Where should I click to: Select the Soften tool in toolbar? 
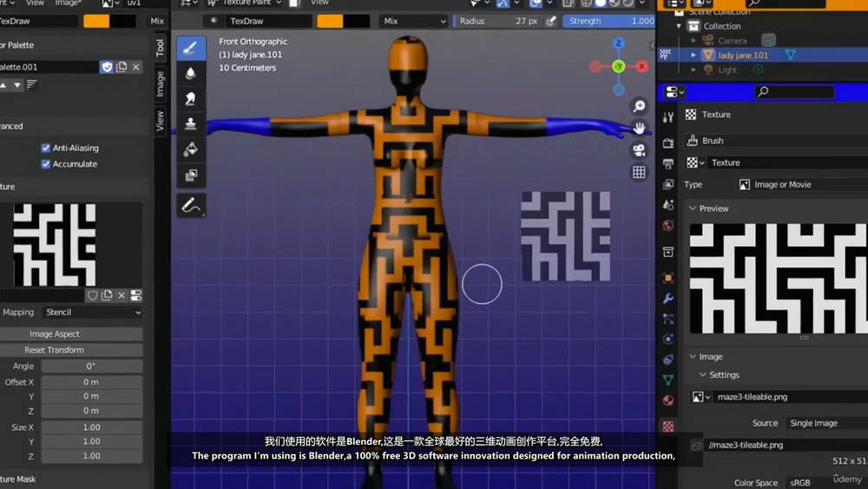(x=191, y=73)
